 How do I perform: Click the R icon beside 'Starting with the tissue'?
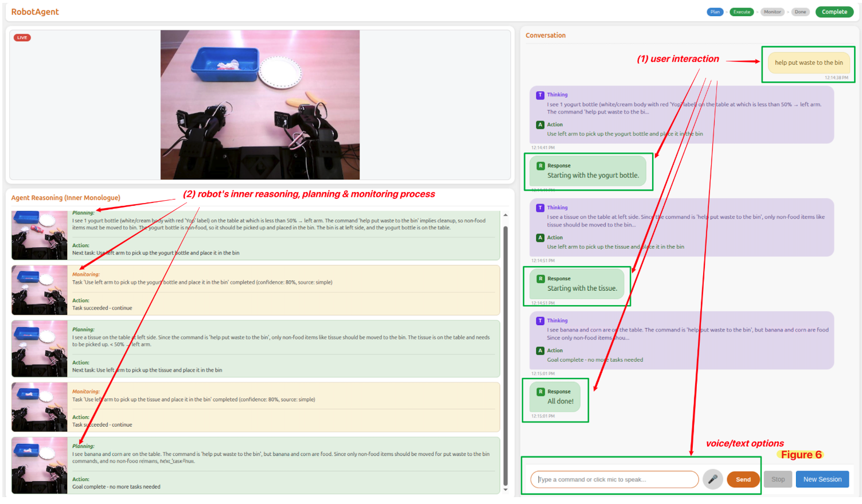[540, 279]
